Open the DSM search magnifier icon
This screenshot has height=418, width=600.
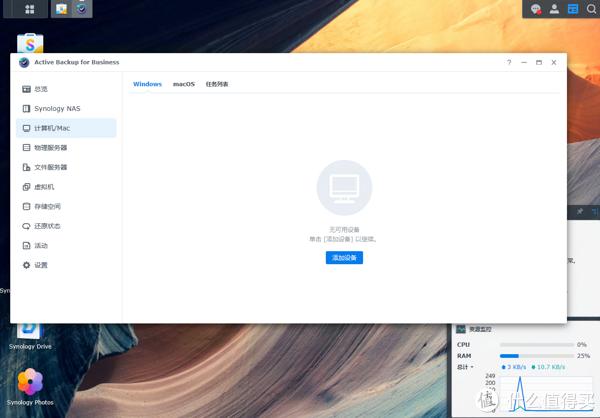pos(591,9)
